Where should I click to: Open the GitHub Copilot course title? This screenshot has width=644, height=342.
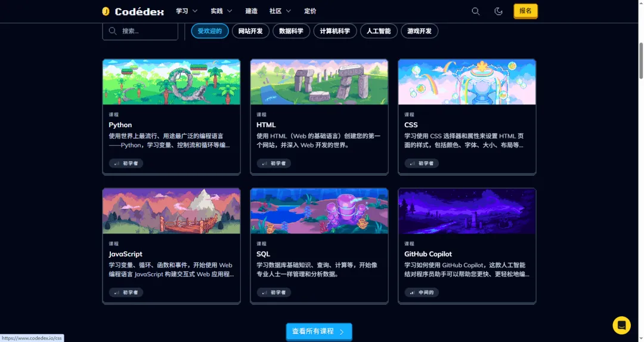point(428,254)
